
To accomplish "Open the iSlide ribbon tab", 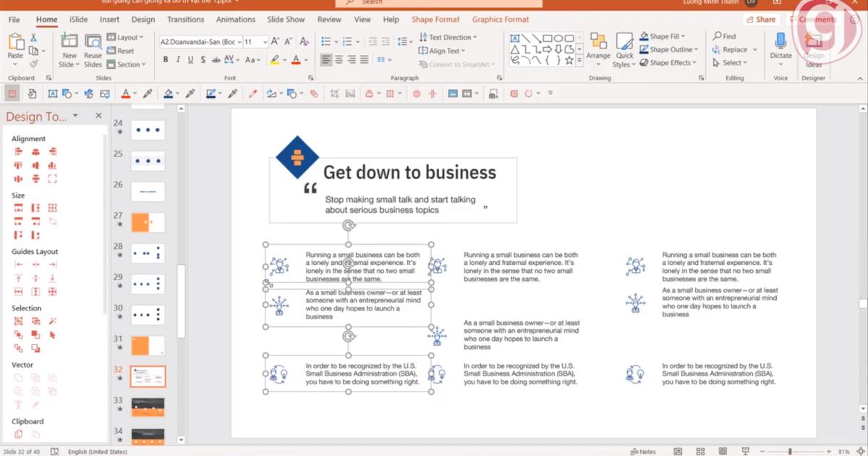I will click(80, 20).
